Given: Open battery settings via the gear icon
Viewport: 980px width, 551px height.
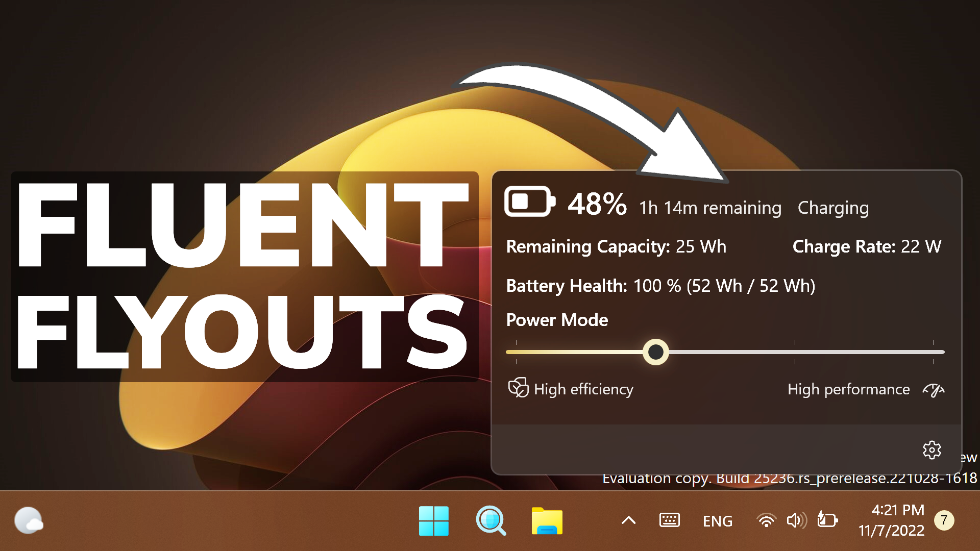Looking at the screenshot, I should coord(933,450).
